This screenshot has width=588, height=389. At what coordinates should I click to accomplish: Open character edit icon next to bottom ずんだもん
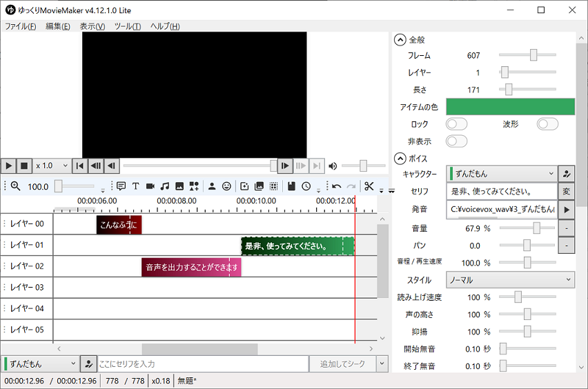88,364
